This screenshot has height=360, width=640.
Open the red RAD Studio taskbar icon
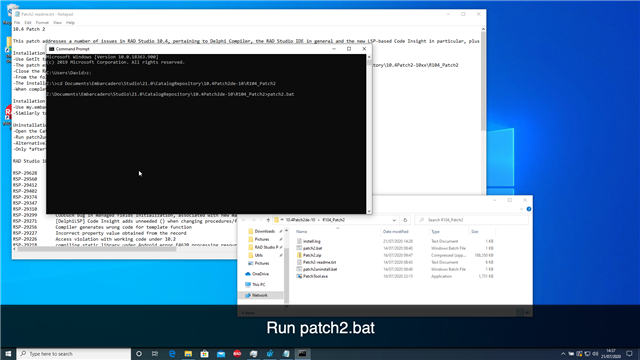pyautogui.click(x=237, y=354)
